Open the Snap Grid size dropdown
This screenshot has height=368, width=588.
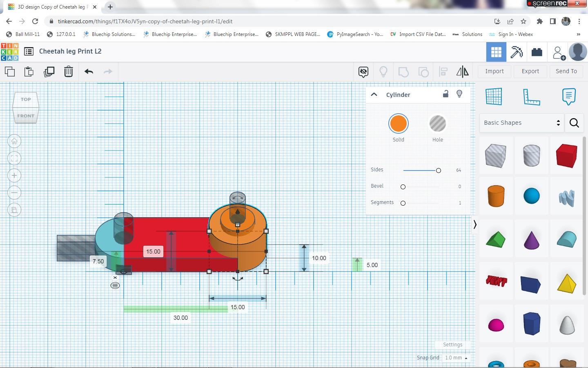pyautogui.click(x=456, y=358)
